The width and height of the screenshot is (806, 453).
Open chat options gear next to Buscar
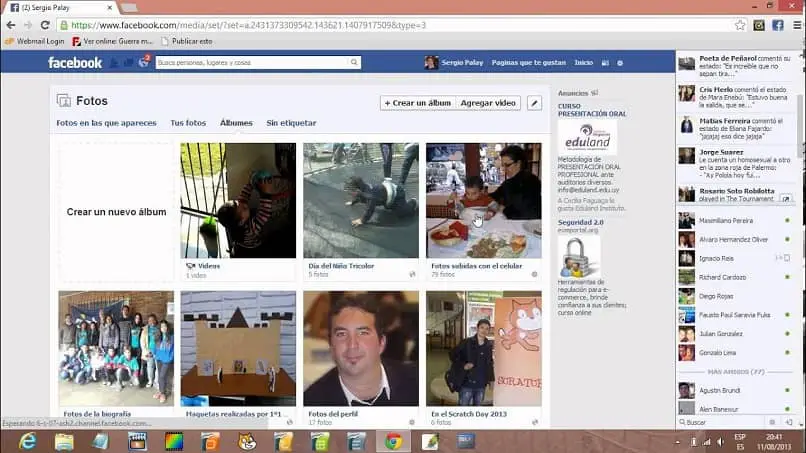774,423
